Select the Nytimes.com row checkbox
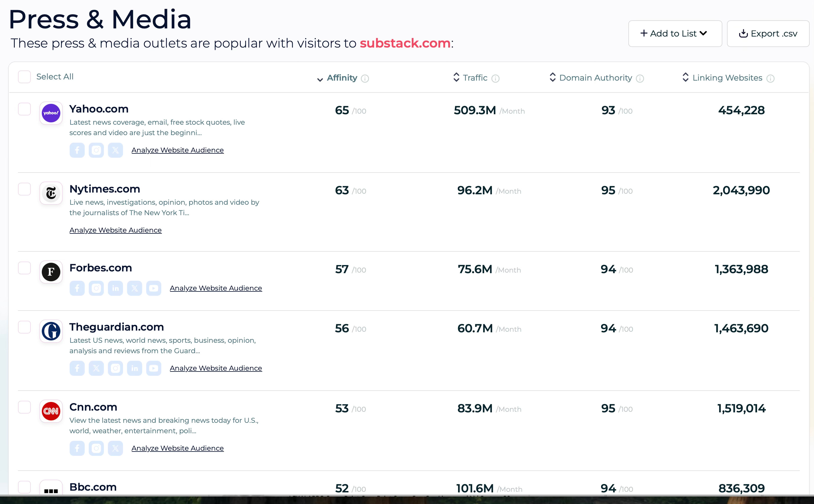 [24, 189]
